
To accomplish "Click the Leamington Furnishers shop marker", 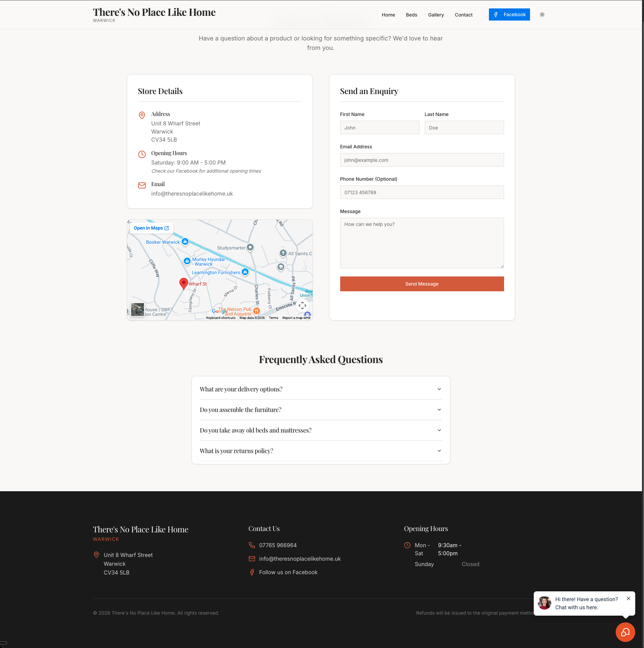I will [245, 272].
